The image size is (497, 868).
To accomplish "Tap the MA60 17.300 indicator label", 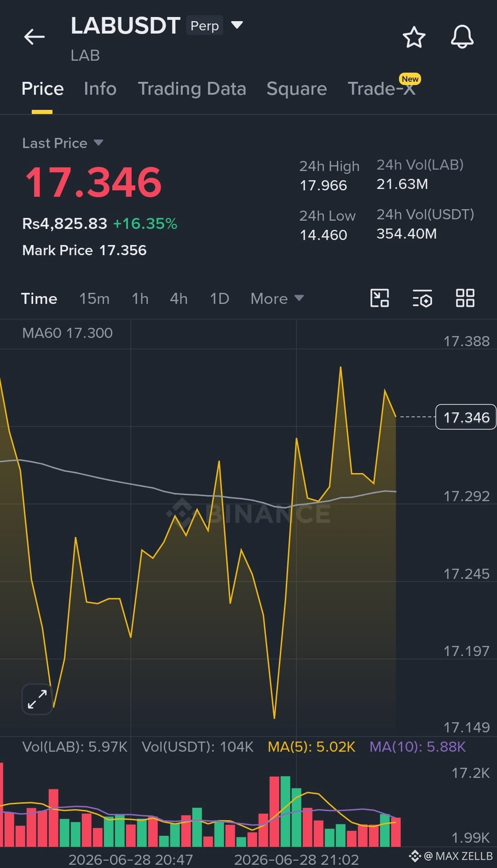I will click(x=67, y=333).
